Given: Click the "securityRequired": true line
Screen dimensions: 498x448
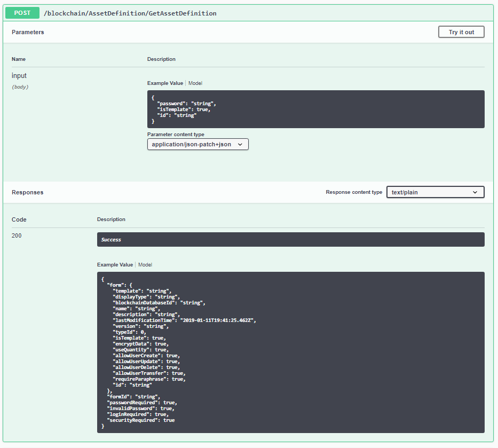Looking at the screenshot, I should (141, 420).
